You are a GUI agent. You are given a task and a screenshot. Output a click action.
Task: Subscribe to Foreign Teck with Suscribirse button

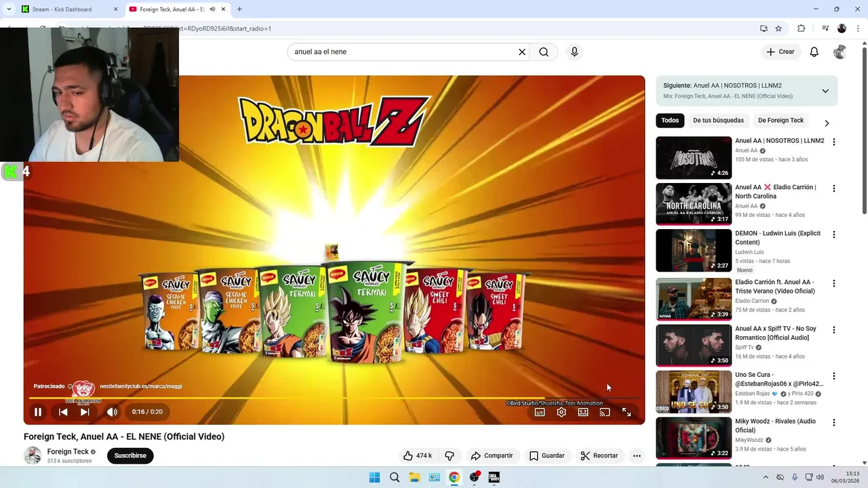130,455
